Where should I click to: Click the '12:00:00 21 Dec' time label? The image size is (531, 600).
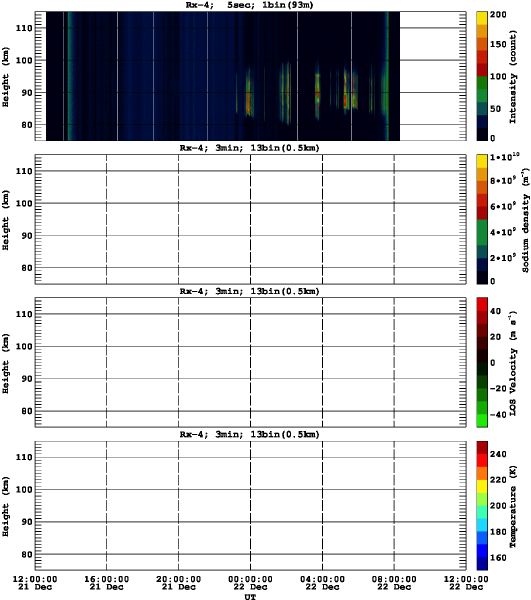pos(35,583)
